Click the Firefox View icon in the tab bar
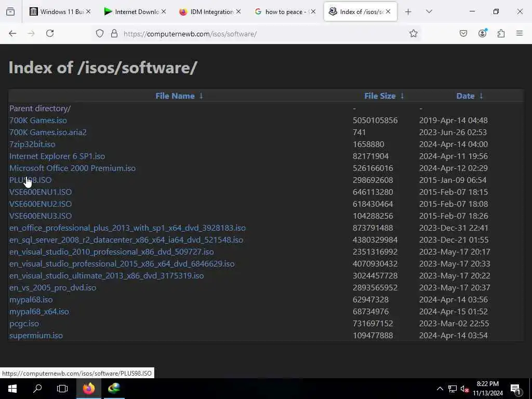The width and height of the screenshot is (532, 399). coord(10,12)
